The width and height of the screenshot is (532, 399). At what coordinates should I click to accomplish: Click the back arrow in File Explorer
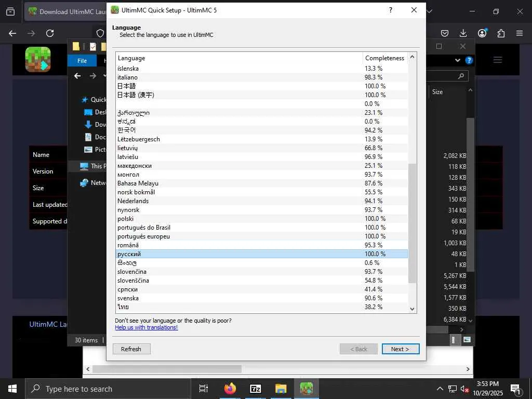[78, 76]
